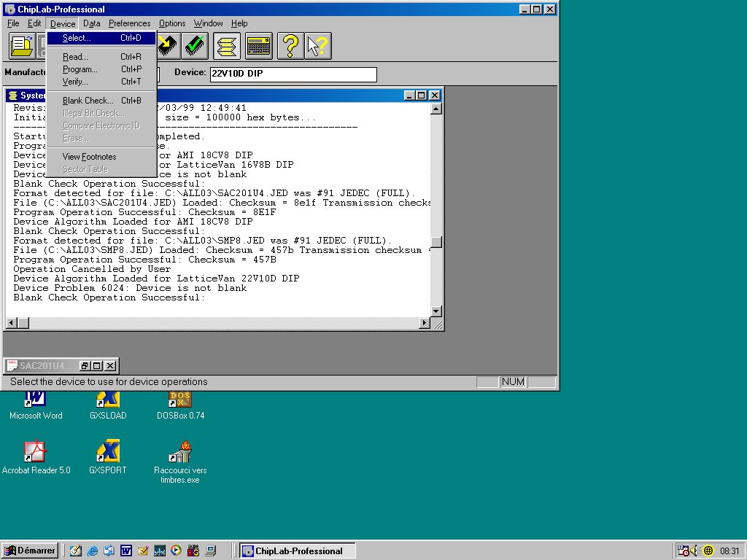Image resolution: width=747 pixels, height=560 pixels.
Task: Click 'Checksum = 457B' program success line
Action: (x=145, y=260)
